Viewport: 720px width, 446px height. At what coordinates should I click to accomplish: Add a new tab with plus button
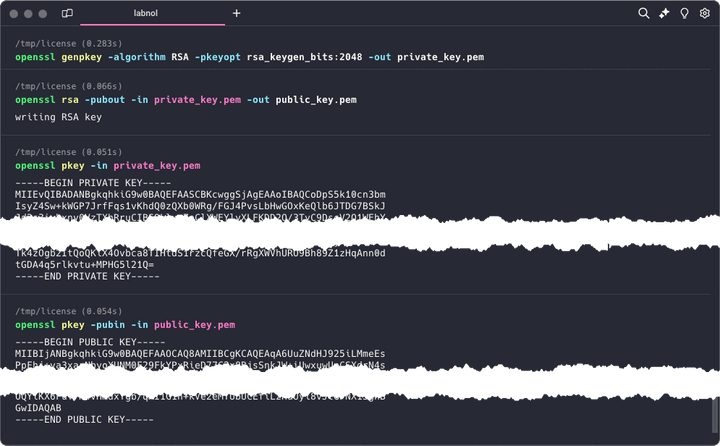tap(236, 13)
